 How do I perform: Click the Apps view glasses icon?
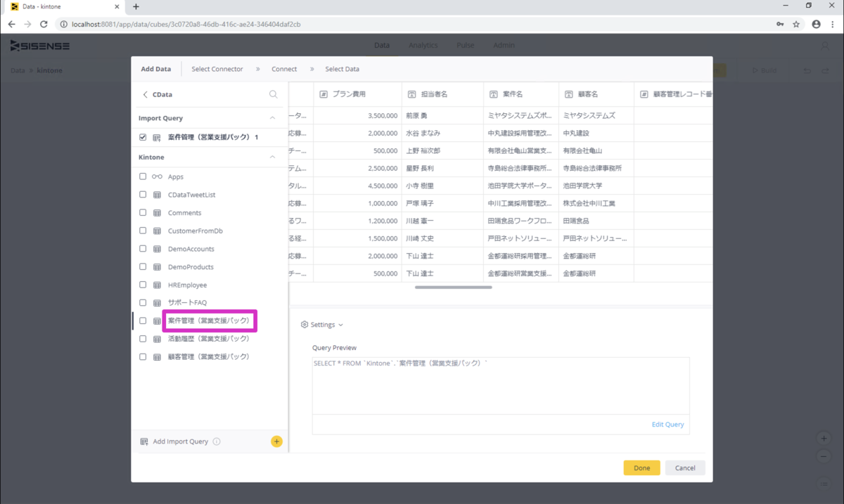click(x=157, y=176)
